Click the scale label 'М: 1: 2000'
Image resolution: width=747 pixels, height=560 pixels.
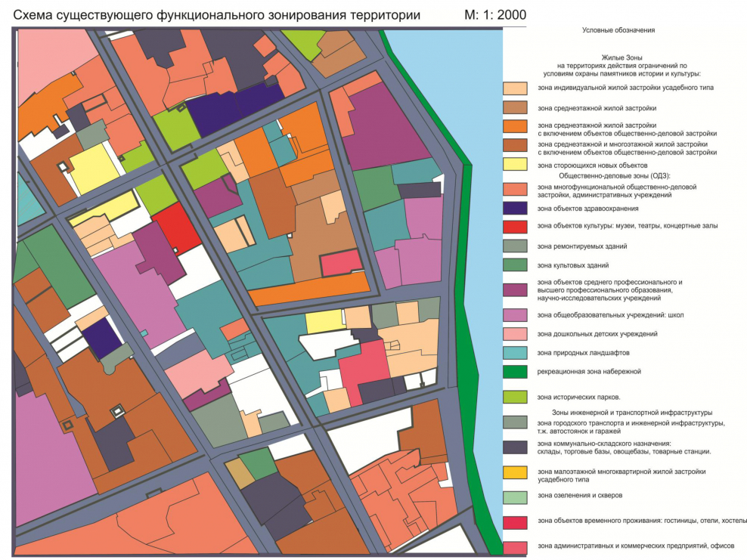pos(495,14)
